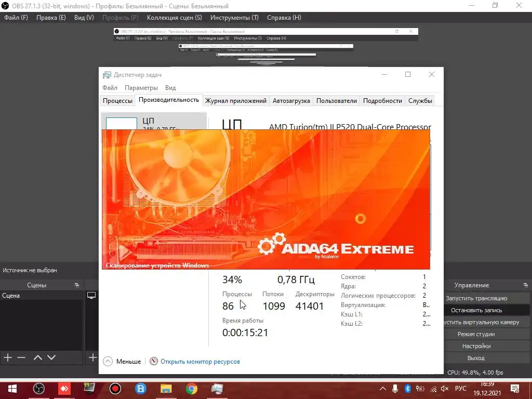Click microphone tray icon
The width and height of the screenshot is (532, 399).
[395, 389]
